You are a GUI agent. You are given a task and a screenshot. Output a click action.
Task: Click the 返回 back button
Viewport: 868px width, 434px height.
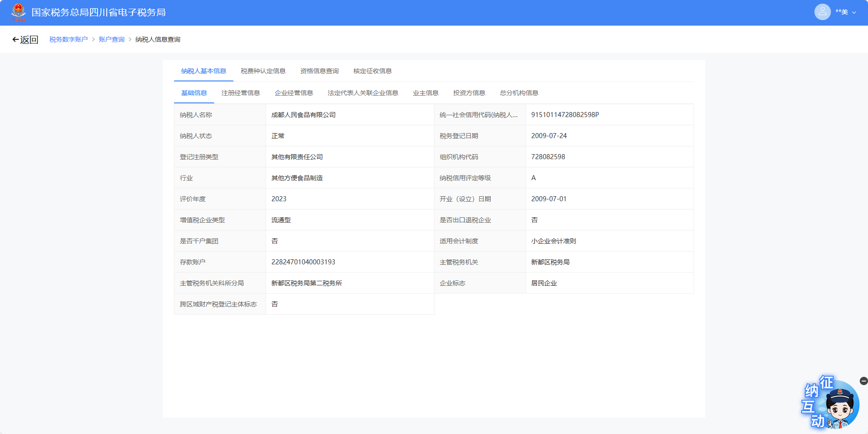[x=25, y=40]
